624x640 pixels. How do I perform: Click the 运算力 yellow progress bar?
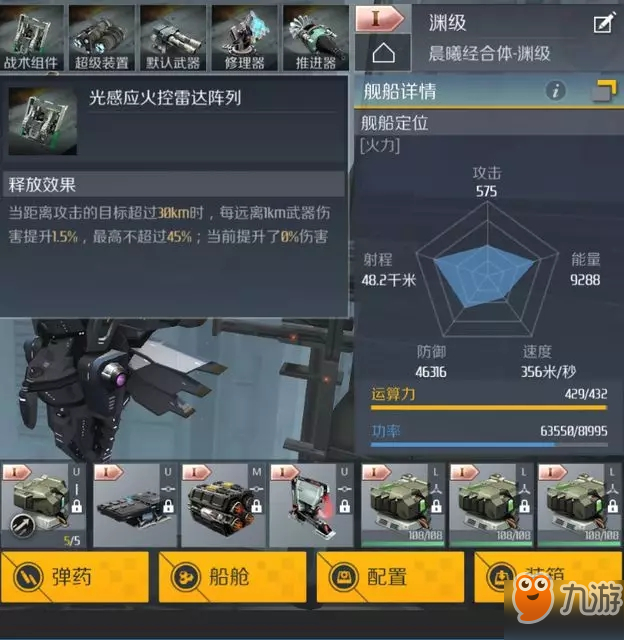(x=489, y=407)
